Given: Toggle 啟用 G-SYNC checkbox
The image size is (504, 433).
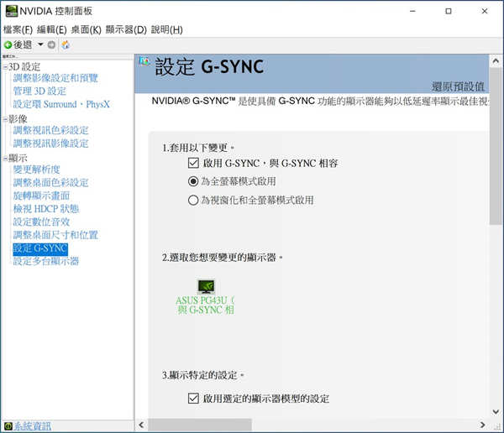Looking at the screenshot, I should pyautogui.click(x=193, y=163).
